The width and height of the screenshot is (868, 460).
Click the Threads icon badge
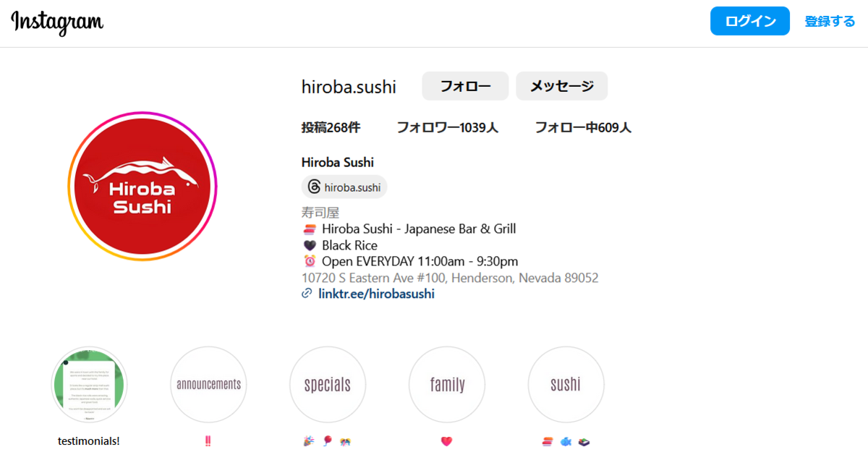pyautogui.click(x=344, y=187)
